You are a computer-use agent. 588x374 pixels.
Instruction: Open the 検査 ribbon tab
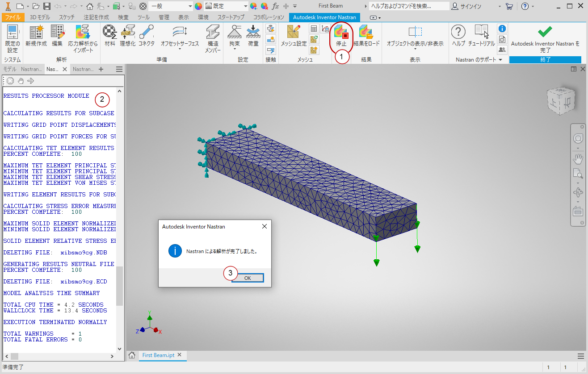pos(123,17)
